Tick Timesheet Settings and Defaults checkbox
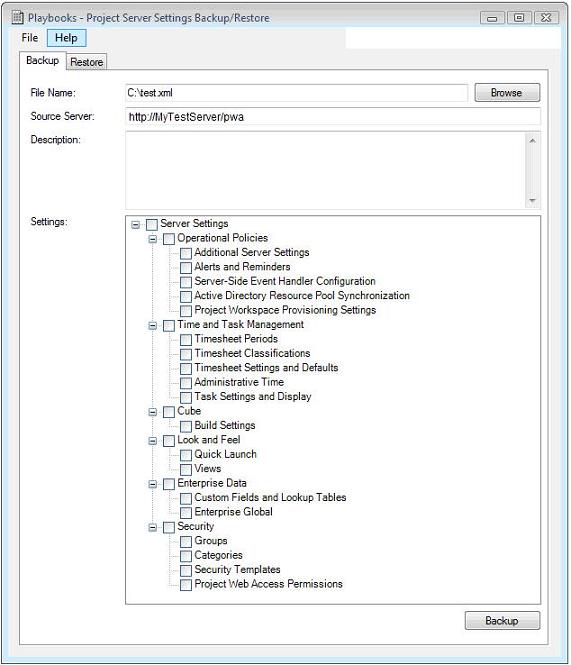 pyautogui.click(x=186, y=369)
